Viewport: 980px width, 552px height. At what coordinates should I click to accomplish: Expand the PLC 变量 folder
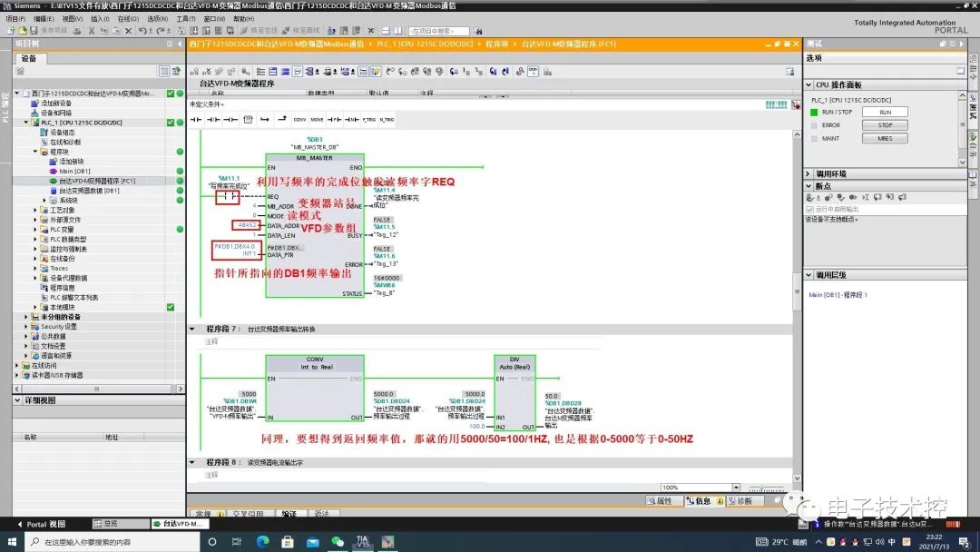click(x=35, y=230)
